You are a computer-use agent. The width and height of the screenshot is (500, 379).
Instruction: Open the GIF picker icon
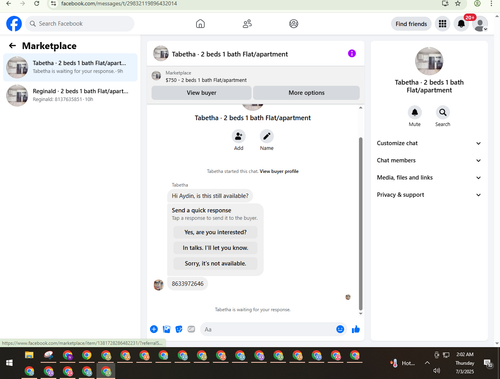[191, 329]
